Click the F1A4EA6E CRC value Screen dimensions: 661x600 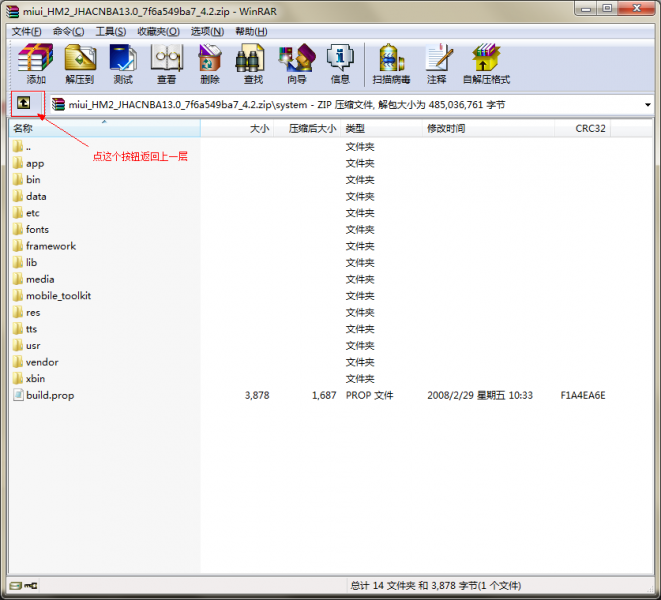click(583, 395)
